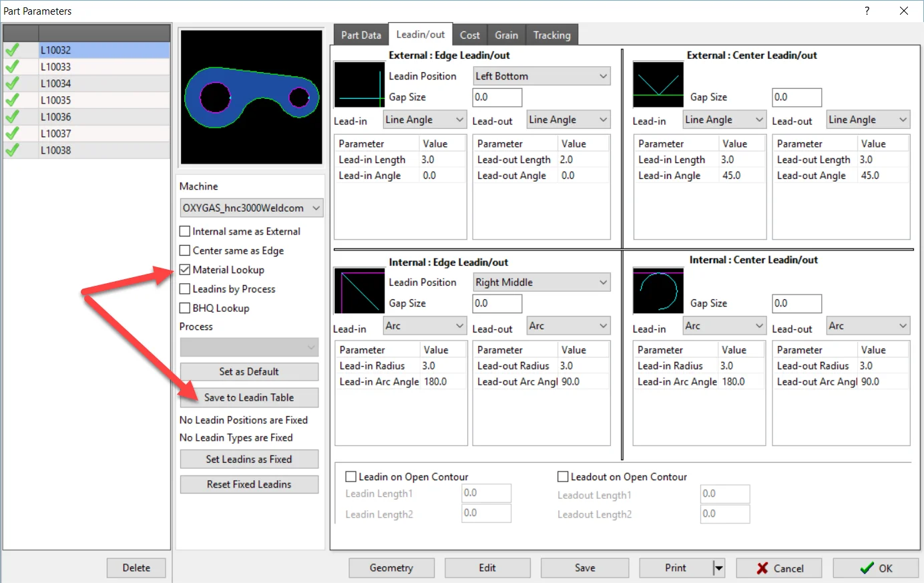Click the green checkmark icon beside L10035
924x583 pixels.
pos(12,100)
